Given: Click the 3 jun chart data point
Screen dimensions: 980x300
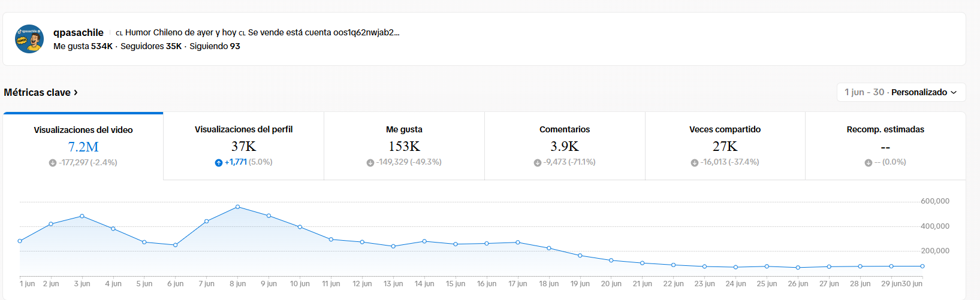Looking at the screenshot, I should pos(82,216).
